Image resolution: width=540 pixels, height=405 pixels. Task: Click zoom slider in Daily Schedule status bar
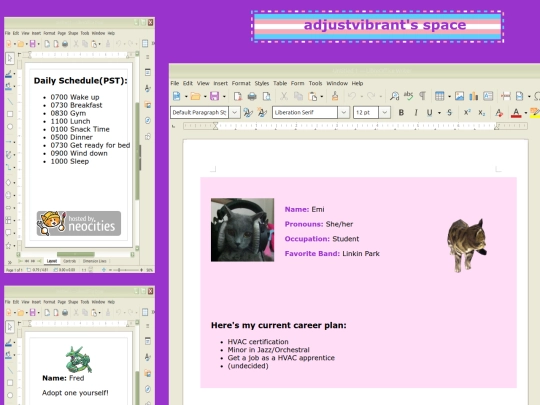pyautogui.click(x=126, y=270)
